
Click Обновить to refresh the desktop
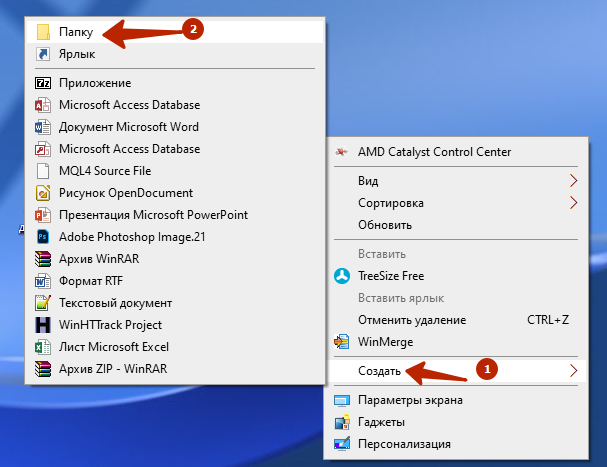click(456, 225)
